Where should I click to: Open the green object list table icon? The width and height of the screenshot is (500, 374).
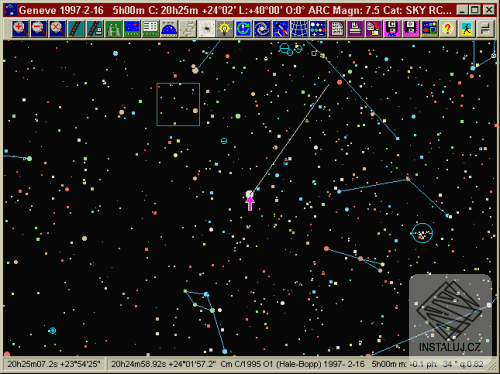(151, 29)
